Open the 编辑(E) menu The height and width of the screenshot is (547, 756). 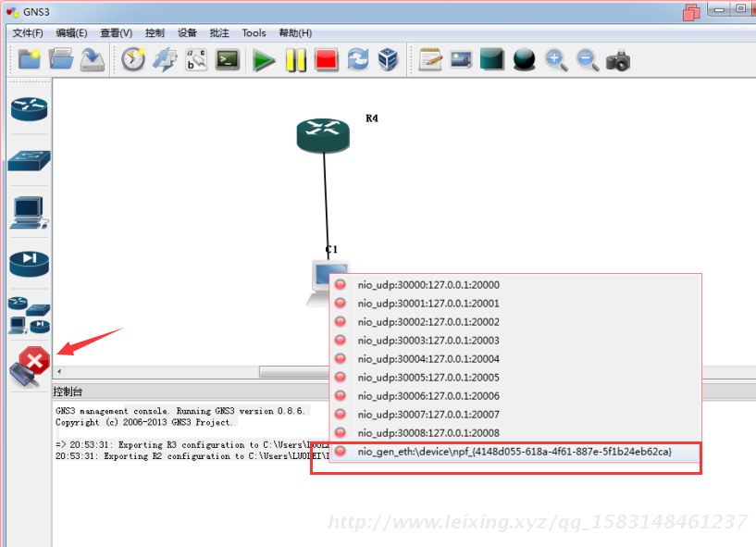tap(71, 32)
